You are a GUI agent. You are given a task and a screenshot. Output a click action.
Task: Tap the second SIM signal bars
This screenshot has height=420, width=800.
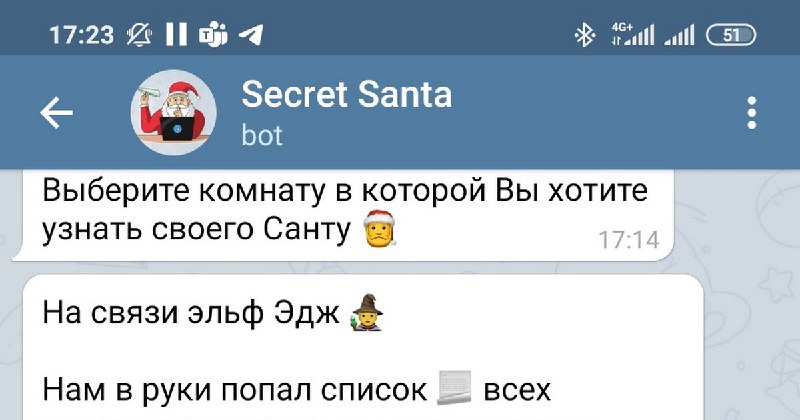click(x=680, y=35)
